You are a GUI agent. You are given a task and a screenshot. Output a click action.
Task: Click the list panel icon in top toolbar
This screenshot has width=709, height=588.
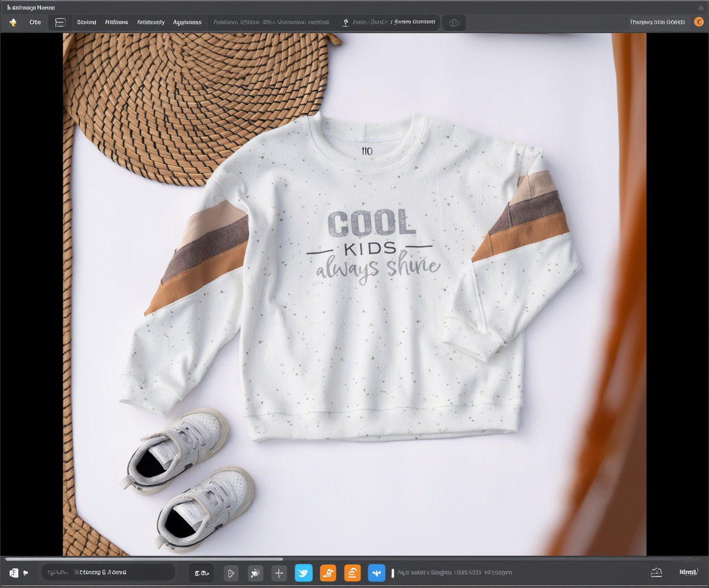(x=60, y=22)
